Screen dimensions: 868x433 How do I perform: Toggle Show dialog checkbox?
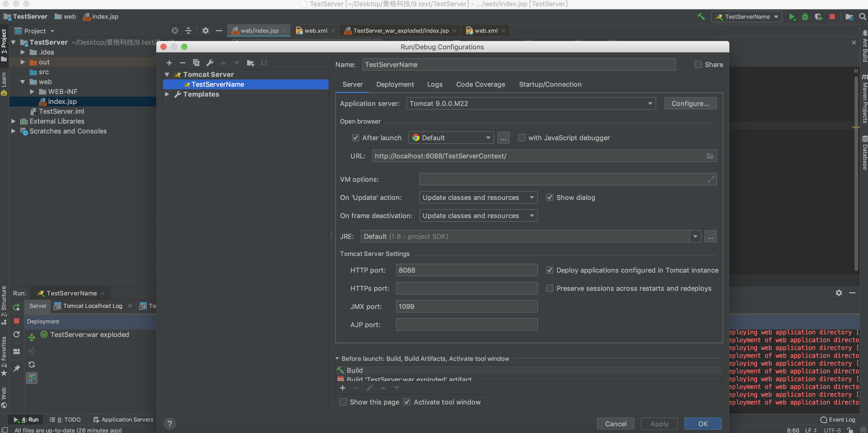[x=549, y=198]
